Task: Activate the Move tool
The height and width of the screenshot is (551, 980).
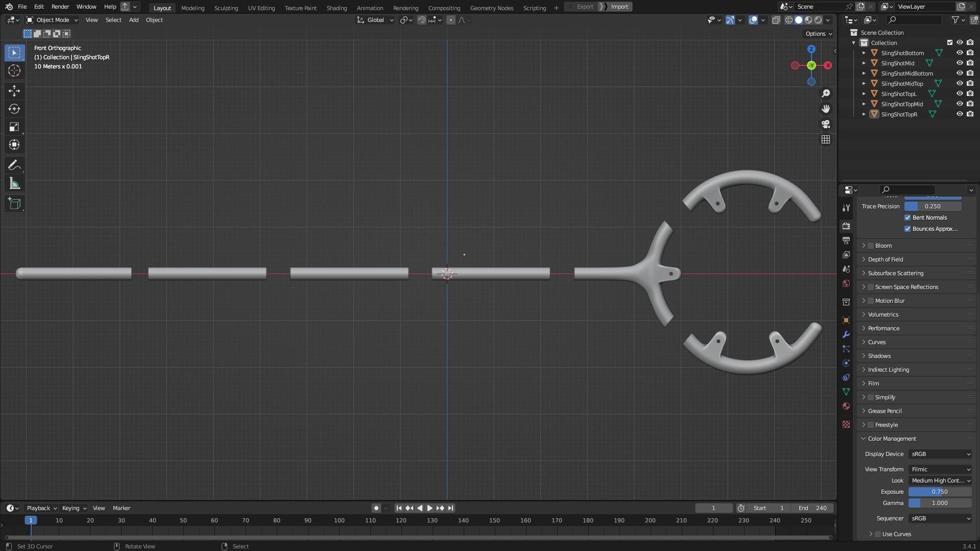Action: click(14, 91)
